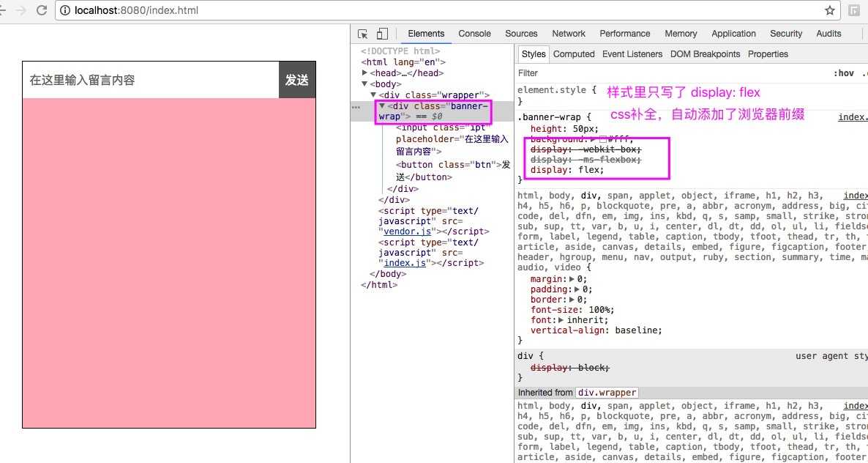Expand the font shorthand triangle

(561, 320)
